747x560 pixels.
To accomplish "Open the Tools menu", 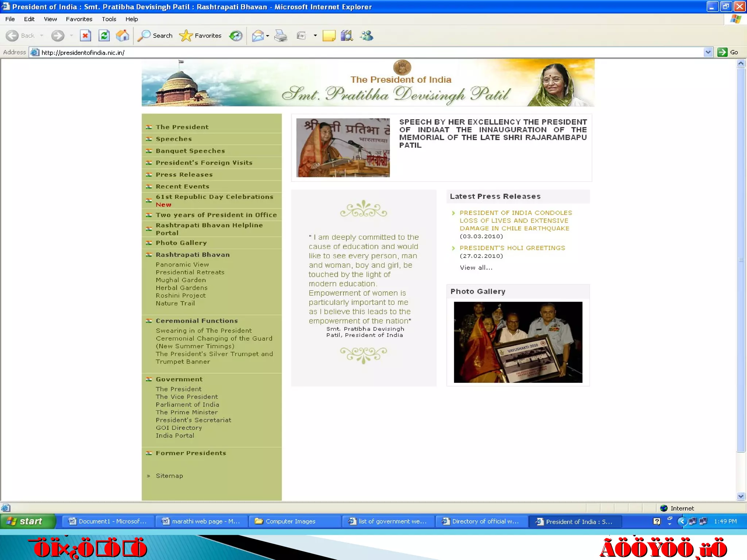I will [109, 19].
